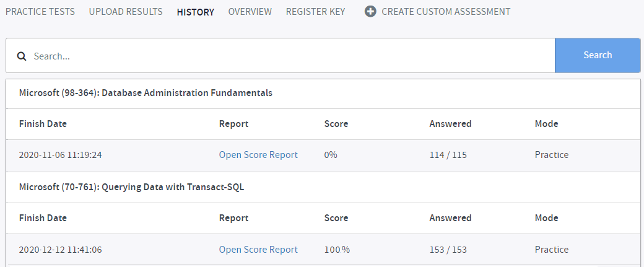This screenshot has width=644, height=267.
Task: Open Score Report for 2020-12-12 attempt
Action: point(258,249)
